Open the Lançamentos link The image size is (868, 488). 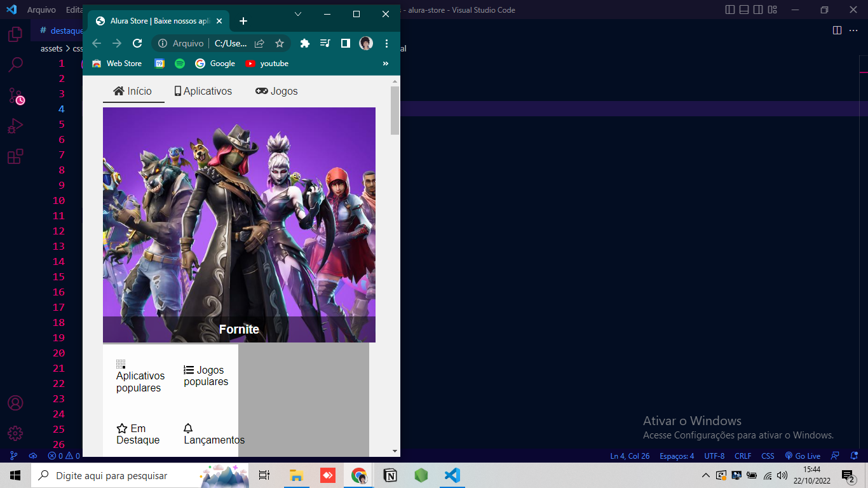[214, 434]
